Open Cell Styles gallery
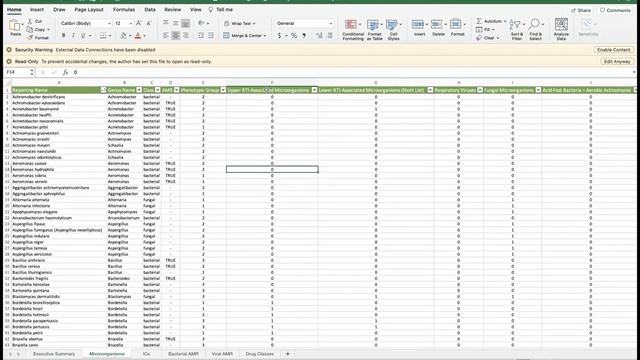This screenshot has height=360, width=640. 393,29
